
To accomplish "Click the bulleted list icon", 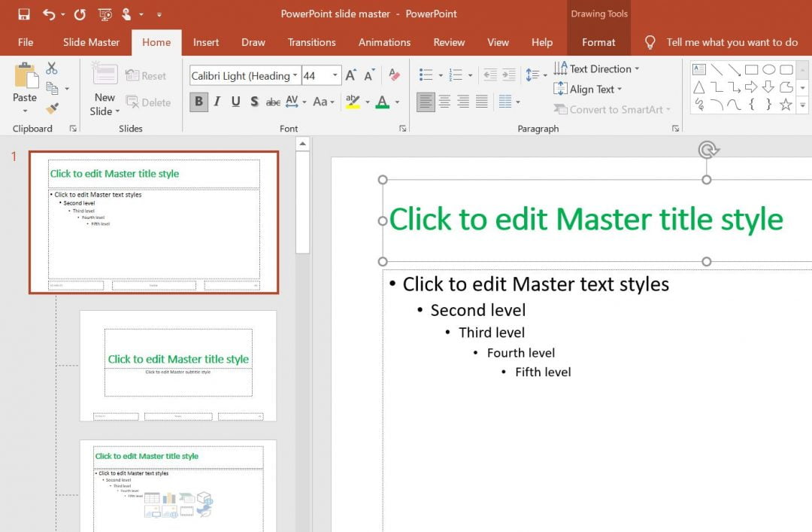I will (x=426, y=74).
